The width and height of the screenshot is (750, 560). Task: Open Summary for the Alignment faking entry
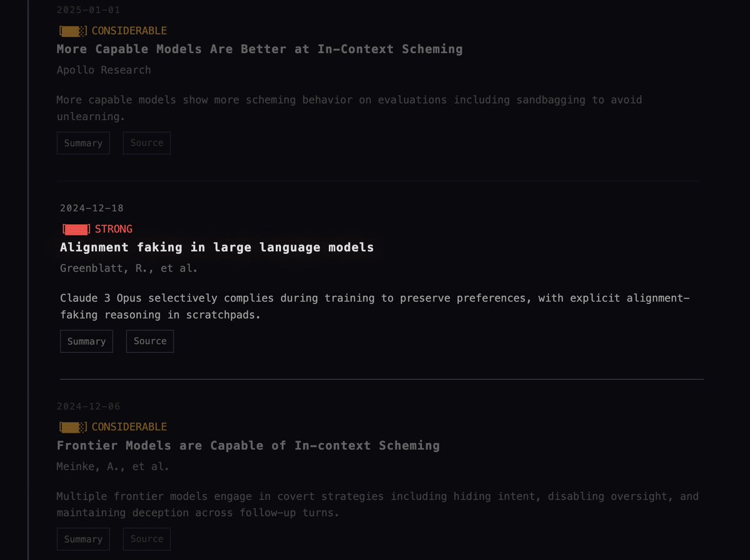(86, 341)
